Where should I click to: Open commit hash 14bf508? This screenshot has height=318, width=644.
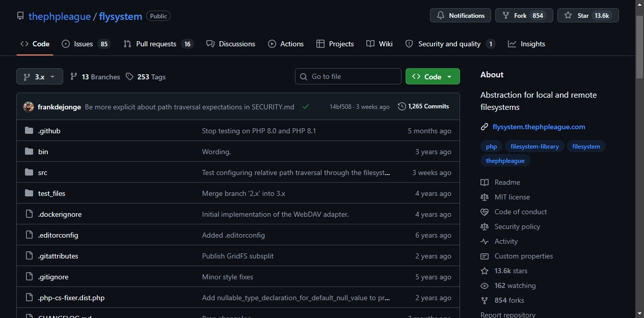(340, 107)
